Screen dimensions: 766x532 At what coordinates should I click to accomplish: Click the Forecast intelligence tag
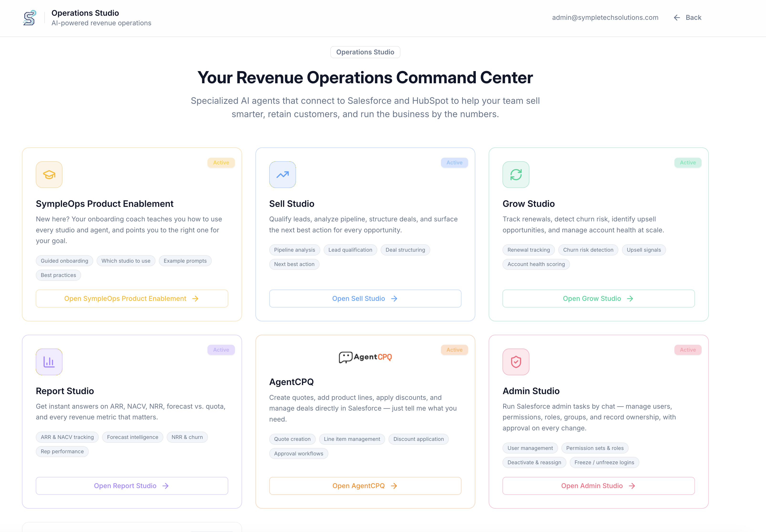[x=133, y=437]
